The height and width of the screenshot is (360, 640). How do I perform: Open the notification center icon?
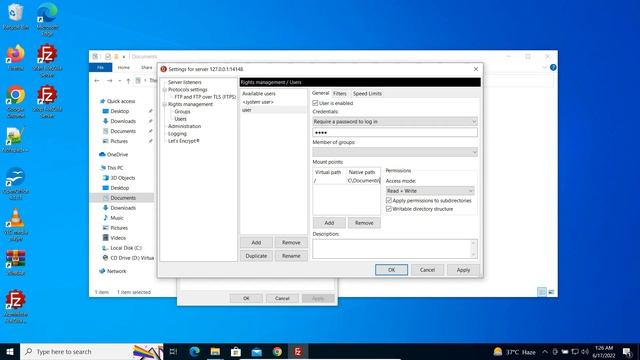(627, 351)
